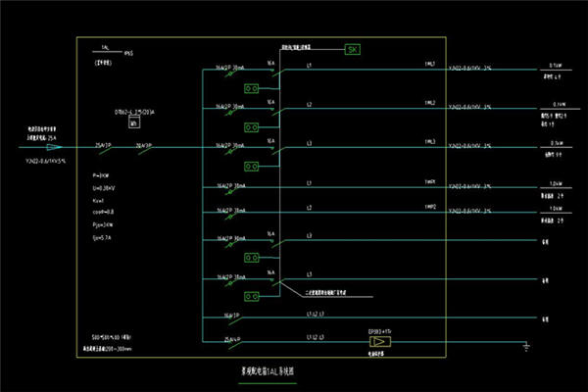
Task: Click the 1AL panel name label
Action: click(x=106, y=48)
